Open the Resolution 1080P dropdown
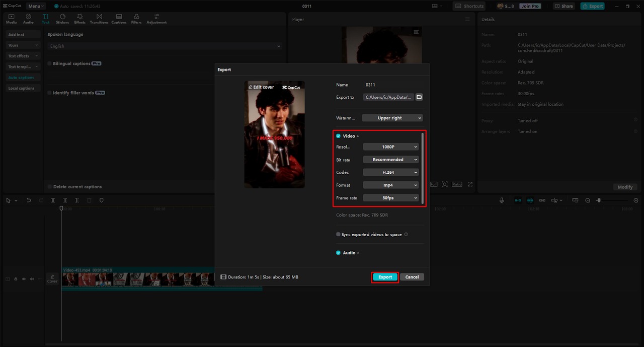This screenshot has width=644, height=347. [x=391, y=147]
